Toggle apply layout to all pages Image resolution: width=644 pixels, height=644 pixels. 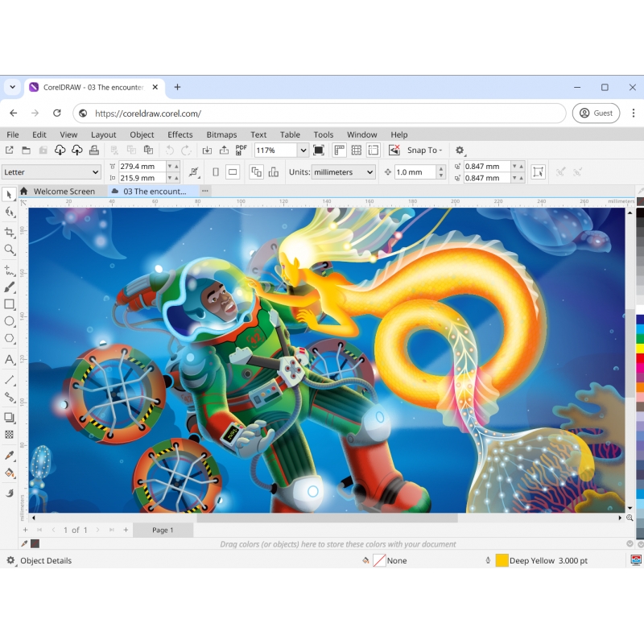click(256, 172)
